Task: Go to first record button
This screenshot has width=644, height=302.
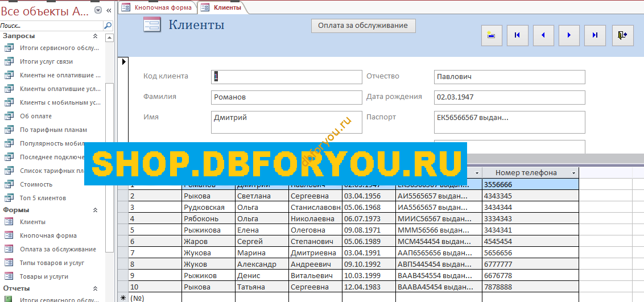Action: [518, 35]
